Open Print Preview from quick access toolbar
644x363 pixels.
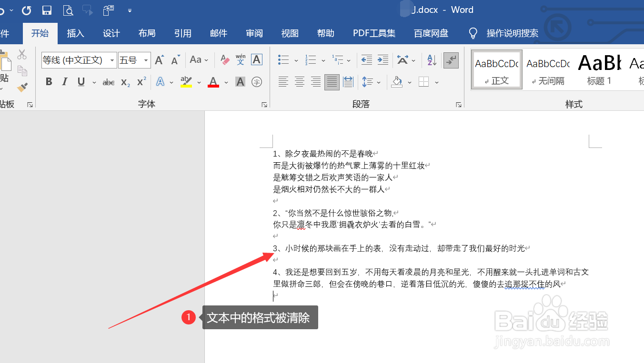tap(68, 10)
